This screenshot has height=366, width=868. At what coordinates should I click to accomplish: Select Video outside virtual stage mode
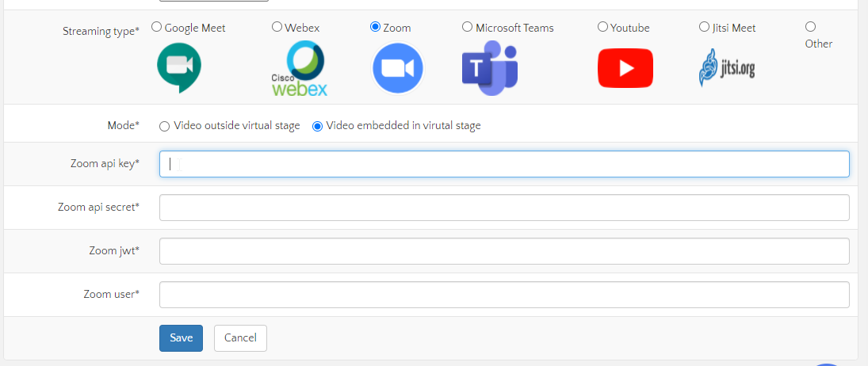165,126
